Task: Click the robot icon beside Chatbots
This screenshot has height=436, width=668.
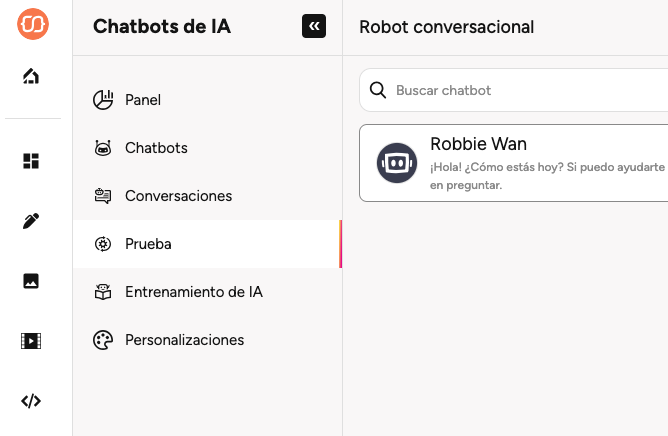Action: [x=102, y=148]
